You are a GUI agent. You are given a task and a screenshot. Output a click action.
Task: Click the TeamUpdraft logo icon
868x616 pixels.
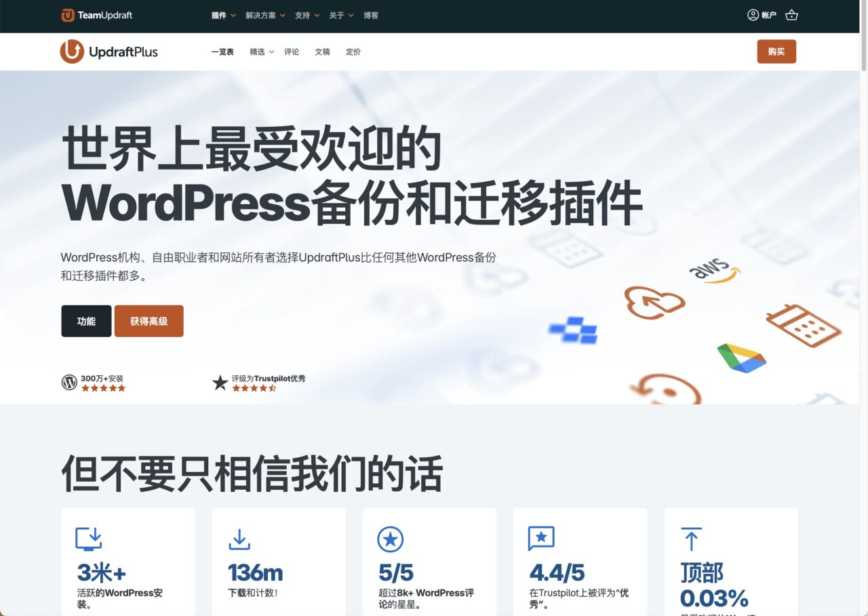click(68, 15)
